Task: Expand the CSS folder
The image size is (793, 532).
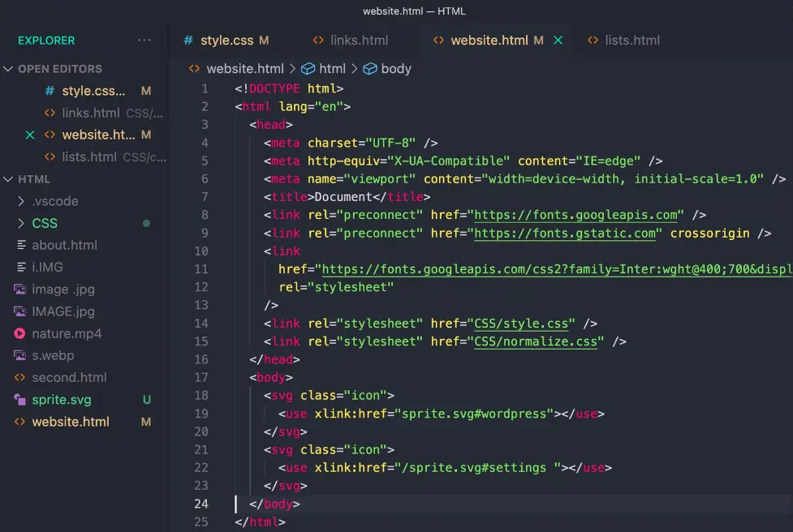Action: pyautogui.click(x=22, y=223)
